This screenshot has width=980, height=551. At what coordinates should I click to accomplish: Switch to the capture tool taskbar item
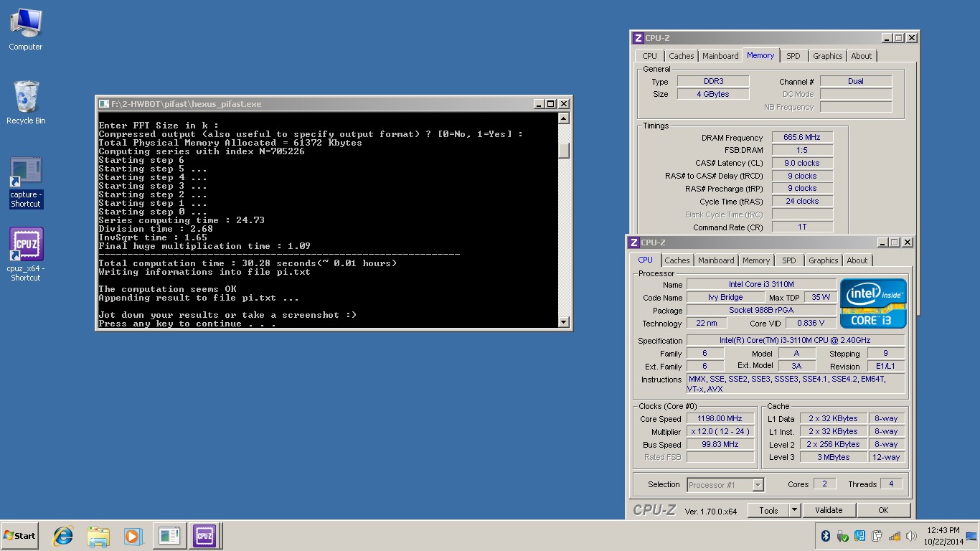(169, 535)
